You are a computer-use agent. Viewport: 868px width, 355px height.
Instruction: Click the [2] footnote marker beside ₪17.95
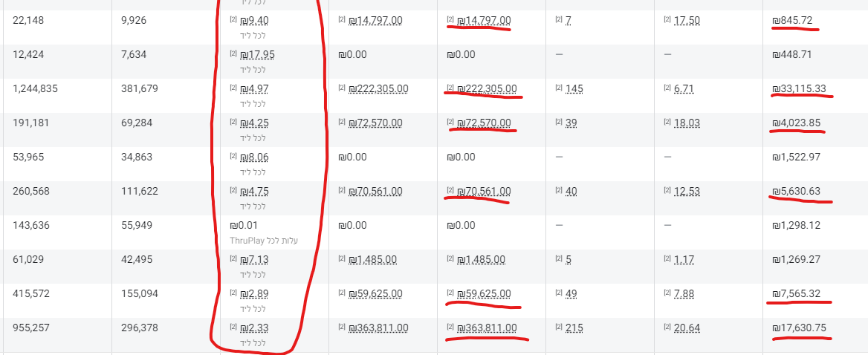coord(233,54)
